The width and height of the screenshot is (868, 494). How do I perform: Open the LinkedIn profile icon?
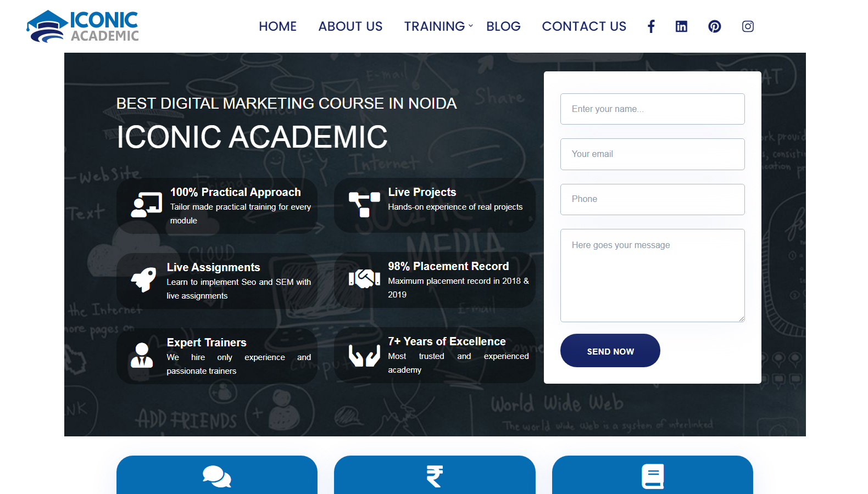[681, 26]
